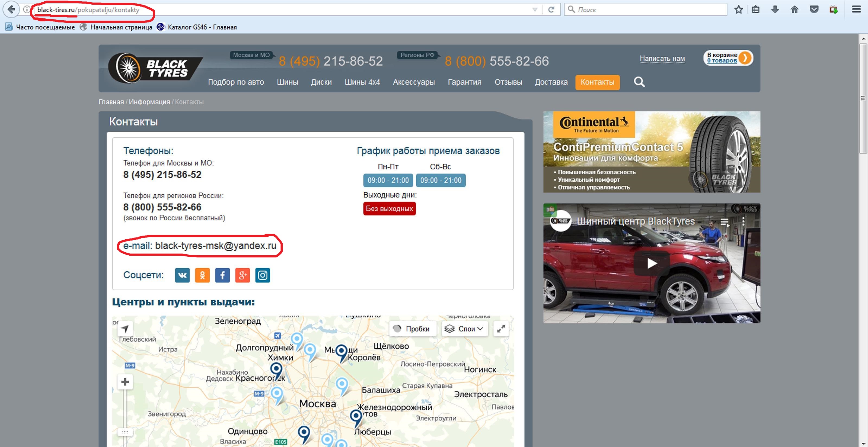Expand the 'Слои' map layers dropdown
The image size is (868, 447).
point(465,329)
